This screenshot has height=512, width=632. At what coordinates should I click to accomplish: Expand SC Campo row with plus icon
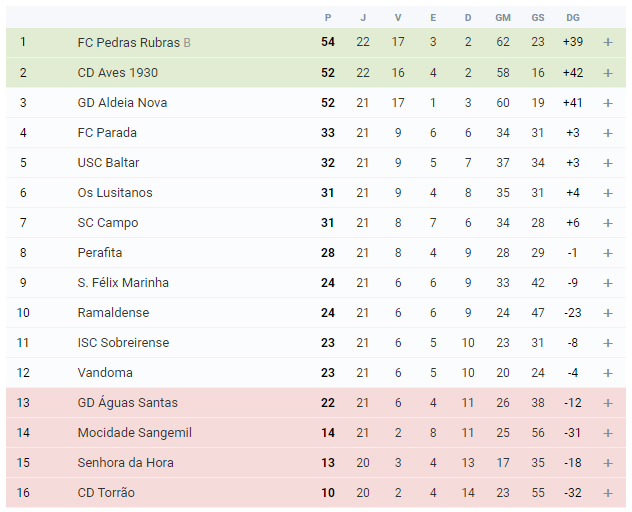click(x=608, y=223)
